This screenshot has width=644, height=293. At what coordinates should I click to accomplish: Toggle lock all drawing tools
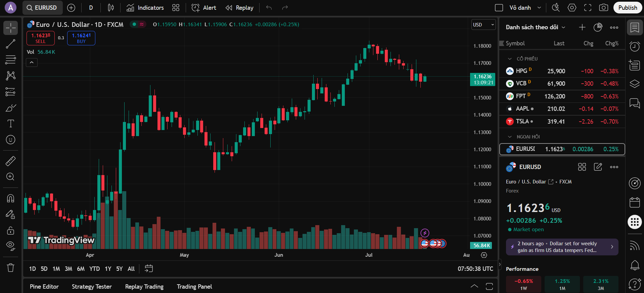click(11, 230)
